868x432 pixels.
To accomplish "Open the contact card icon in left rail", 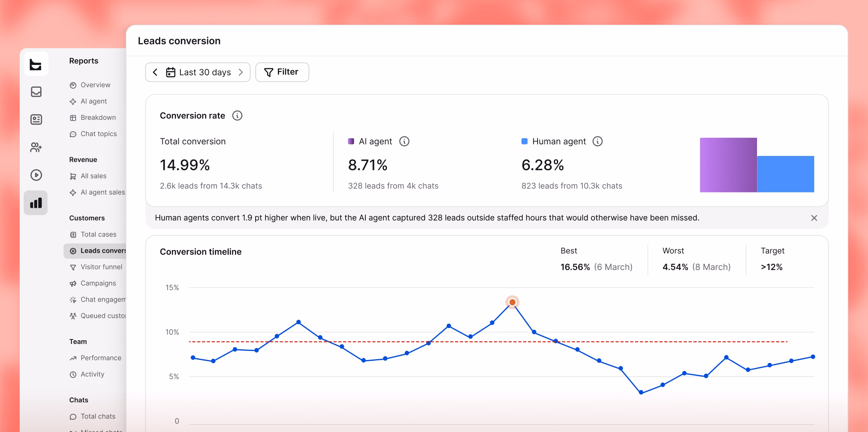I will tap(36, 119).
